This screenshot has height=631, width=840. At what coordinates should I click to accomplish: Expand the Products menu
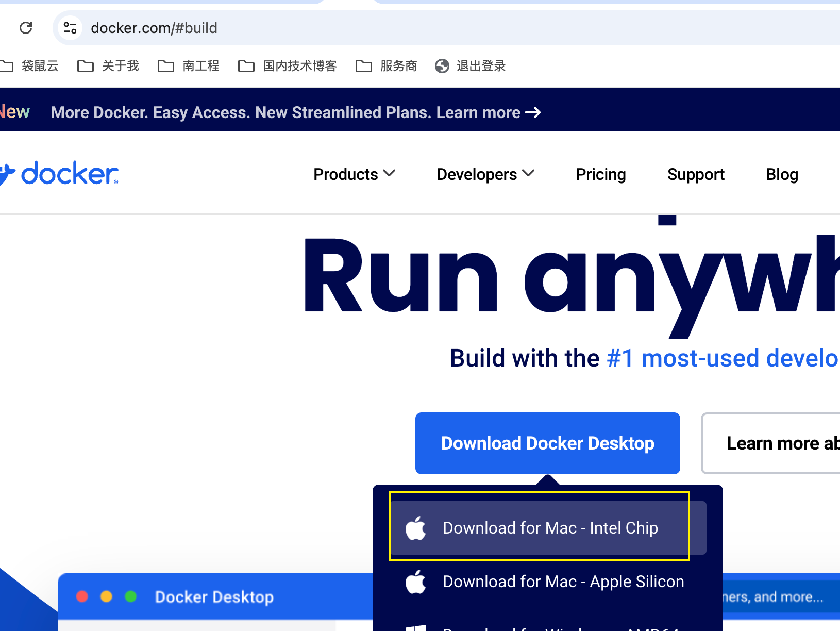click(x=355, y=174)
